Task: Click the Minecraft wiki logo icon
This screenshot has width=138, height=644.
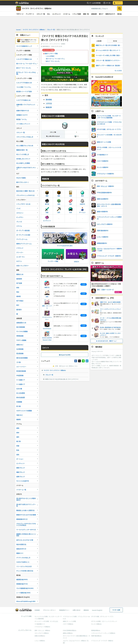Action: (x=18, y=8)
